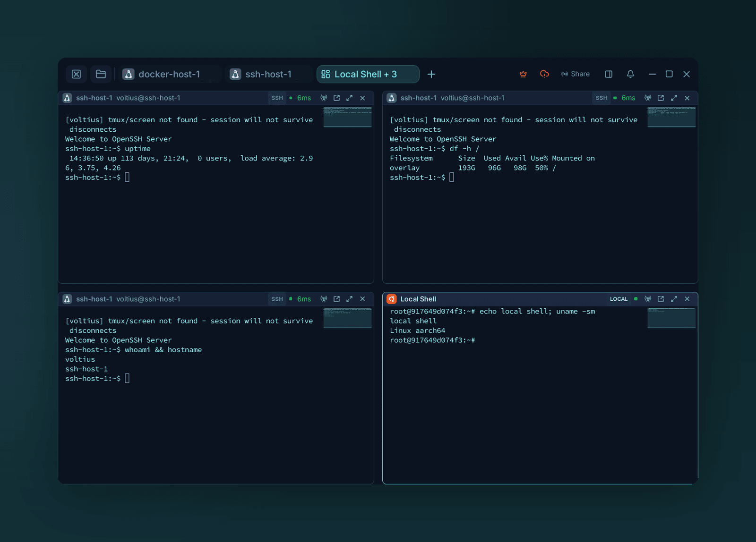
Task: Click the 6ms latency in the uptime pane
Action: tap(304, 98)
